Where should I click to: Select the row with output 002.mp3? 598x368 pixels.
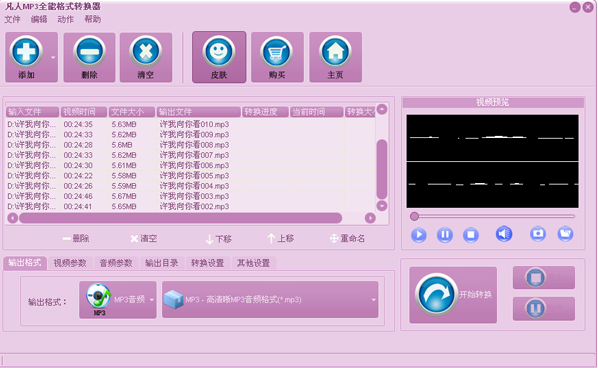[191, 207]
